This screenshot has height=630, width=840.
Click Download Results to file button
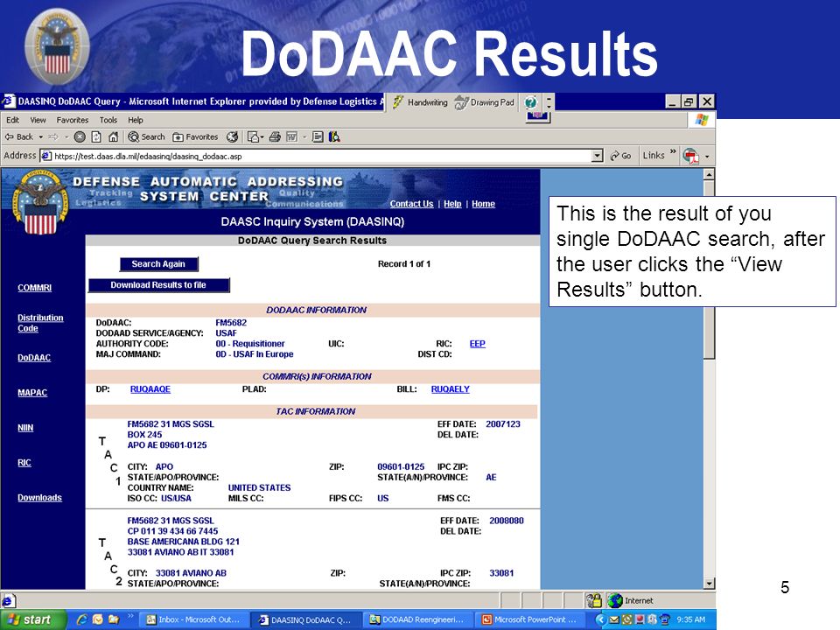158,285
